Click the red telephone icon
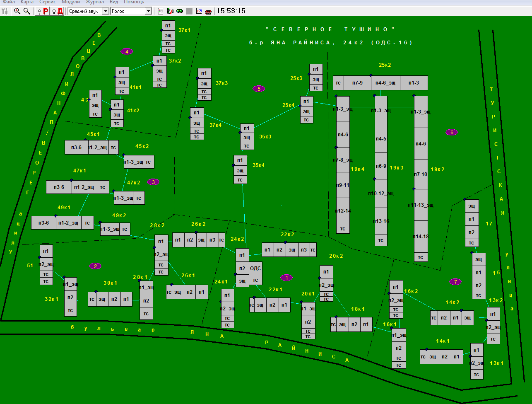The image size is (532, 404). [208, 11]
